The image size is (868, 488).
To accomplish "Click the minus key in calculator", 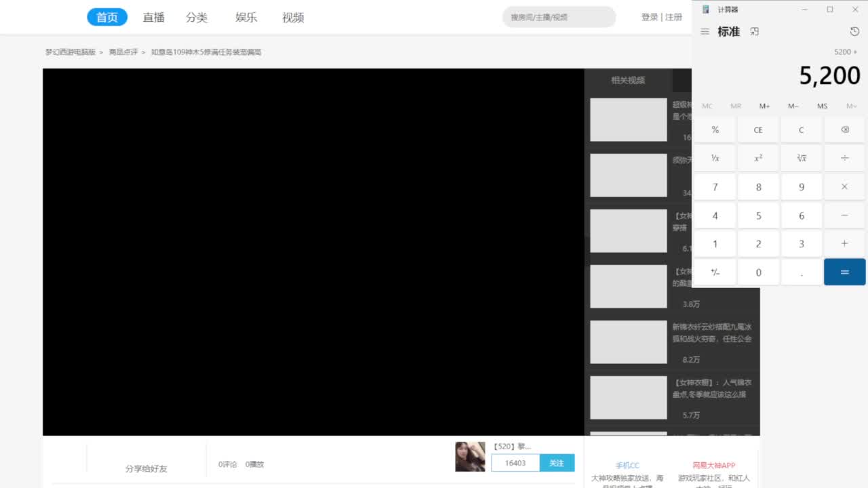I will [x=844, y=215].
